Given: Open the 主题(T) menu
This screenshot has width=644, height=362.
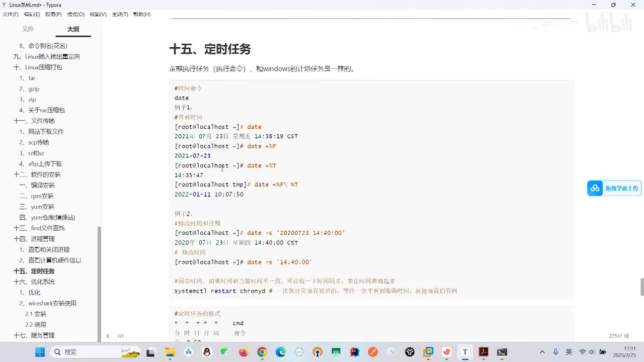Looking at the screenshot, I should click(x=120, y=14).
